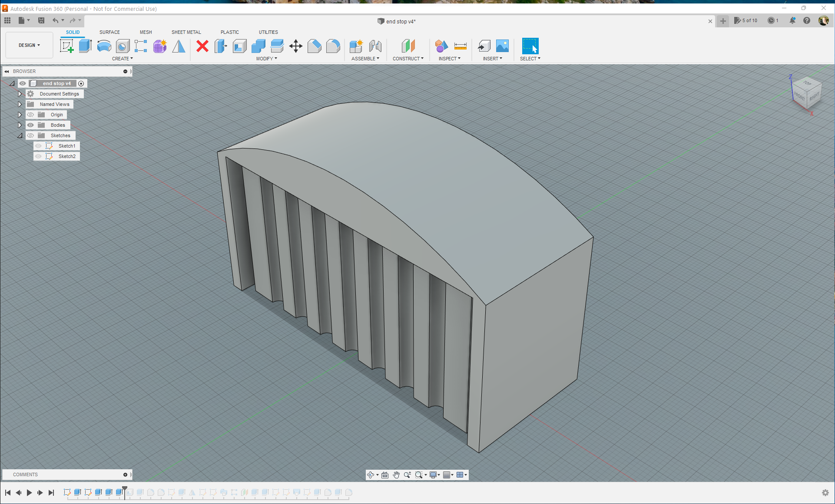This screenshot has height=504, width=835.
Task: Switch to the Surface tab
Action: click(110, 32)
